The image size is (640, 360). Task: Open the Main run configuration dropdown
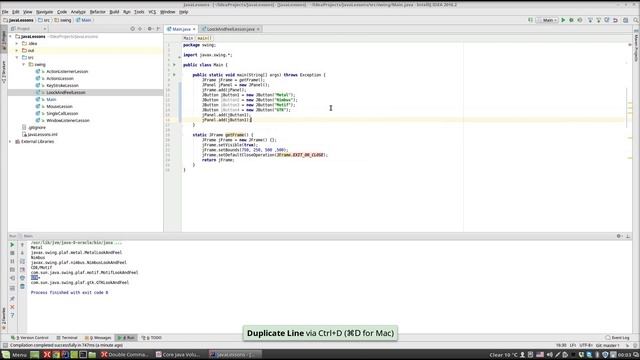548,20
